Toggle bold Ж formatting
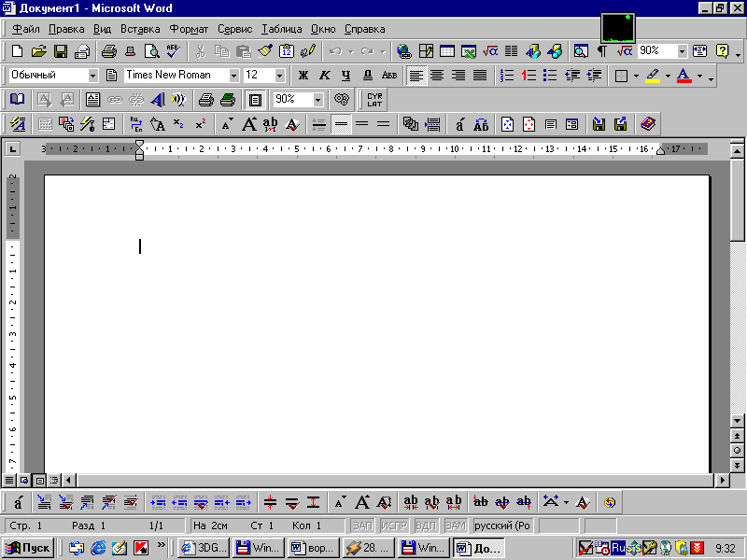The image size is (747, 560). (x=303, y=76)
